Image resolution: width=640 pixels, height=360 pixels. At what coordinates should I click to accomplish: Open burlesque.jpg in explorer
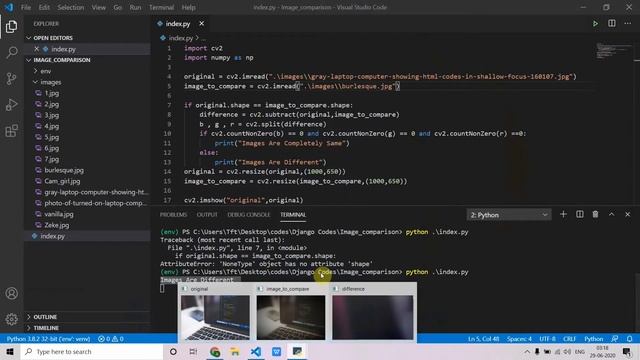(x=64, y=170)
